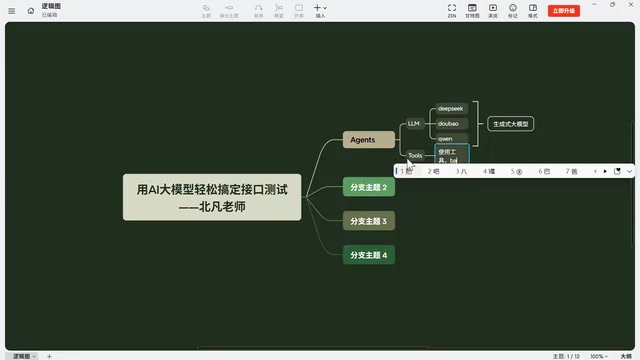This screenshot has width=640, height=360.
Task: Choose IME candidate number 1
Action: click(x=407, y=171)
